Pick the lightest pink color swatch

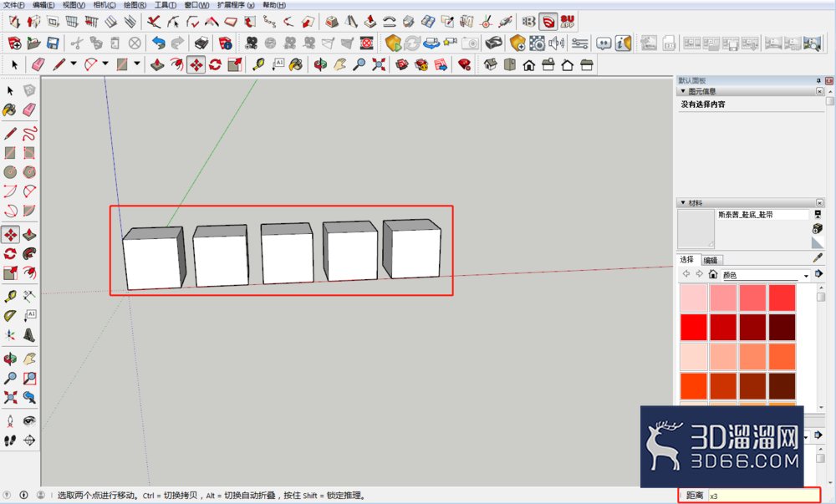tap(694, 298)
